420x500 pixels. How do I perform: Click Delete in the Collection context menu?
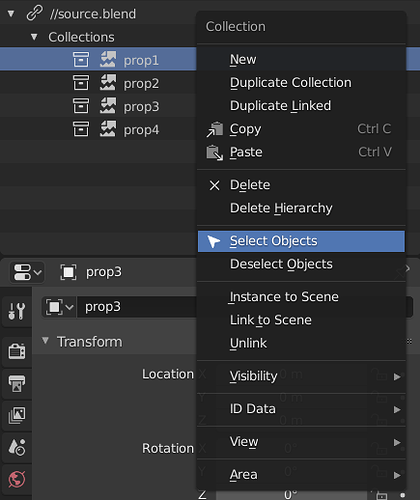coord(301,185)
